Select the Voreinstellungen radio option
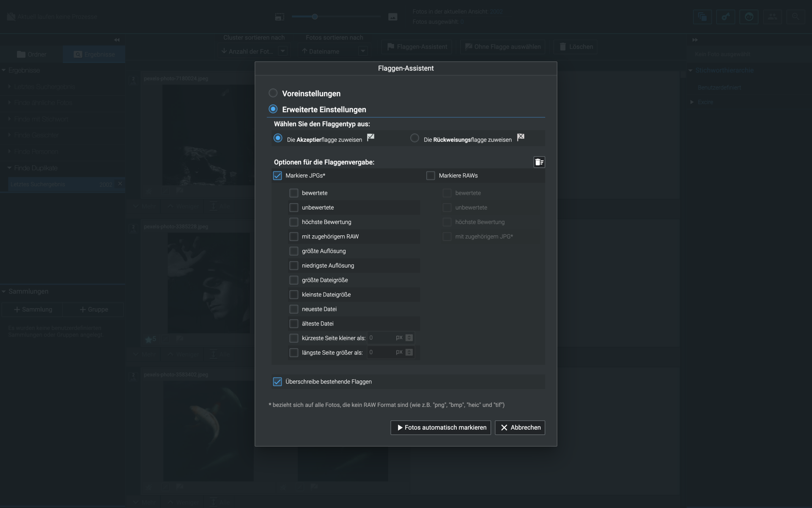 tap(273, 93)
